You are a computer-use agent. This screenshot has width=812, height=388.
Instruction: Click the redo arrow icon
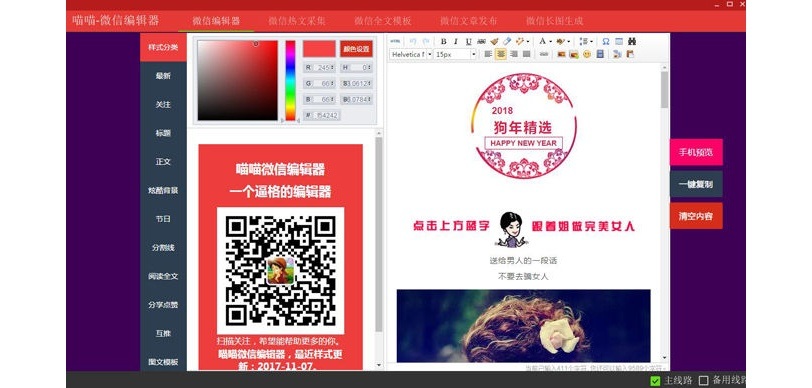[426, 41]
